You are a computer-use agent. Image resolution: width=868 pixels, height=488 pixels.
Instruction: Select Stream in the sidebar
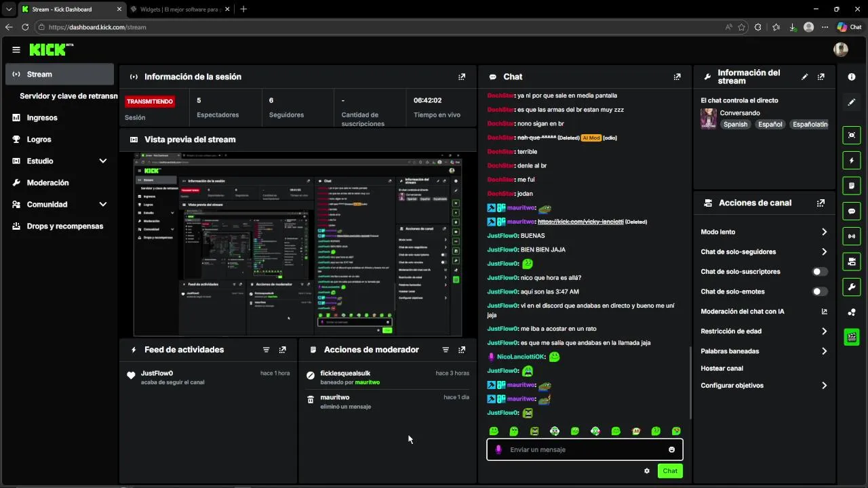pyautogui.click(x=60, y=75)
